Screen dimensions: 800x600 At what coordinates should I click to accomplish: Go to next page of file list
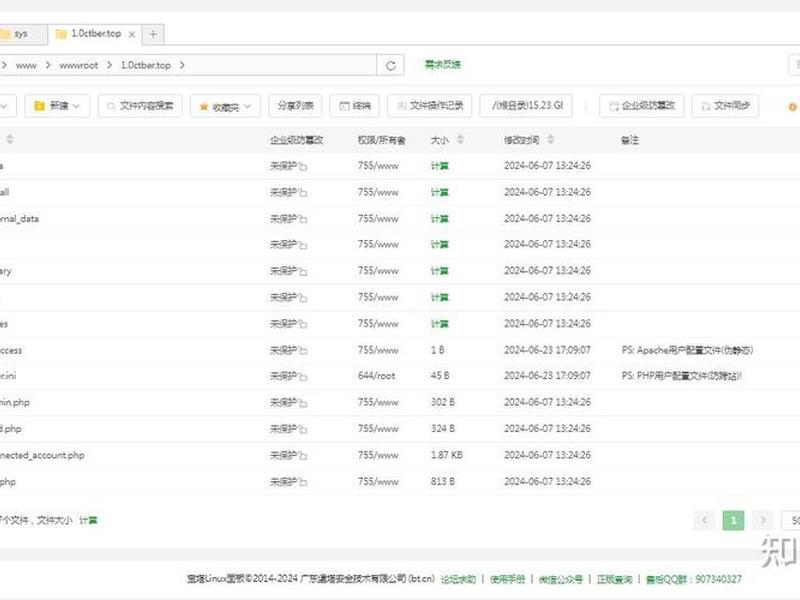[763, 520]
